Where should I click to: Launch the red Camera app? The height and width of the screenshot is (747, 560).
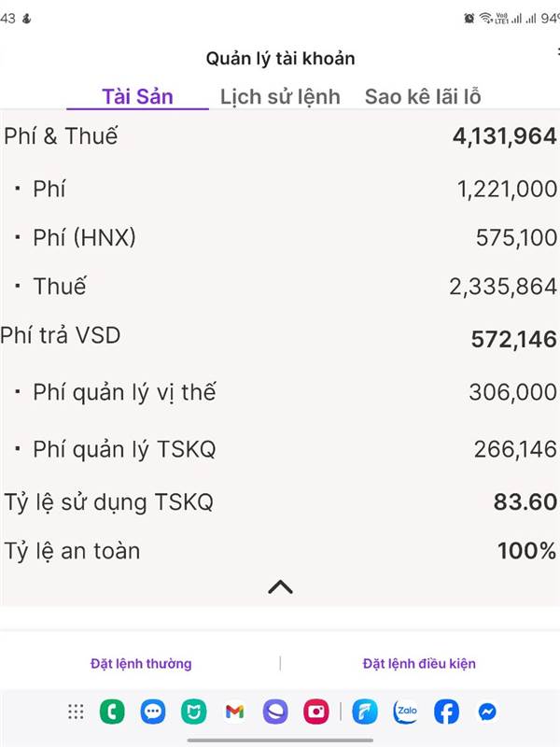316,712
